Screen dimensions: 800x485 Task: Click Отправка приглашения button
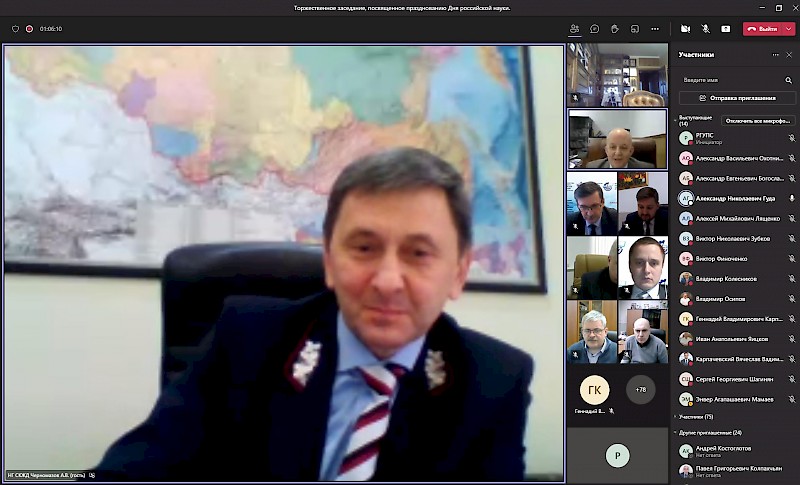(736, 98)
